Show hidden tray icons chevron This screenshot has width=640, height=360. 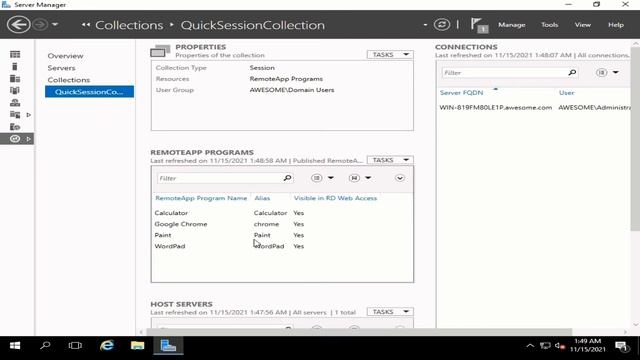pos(530,346)
